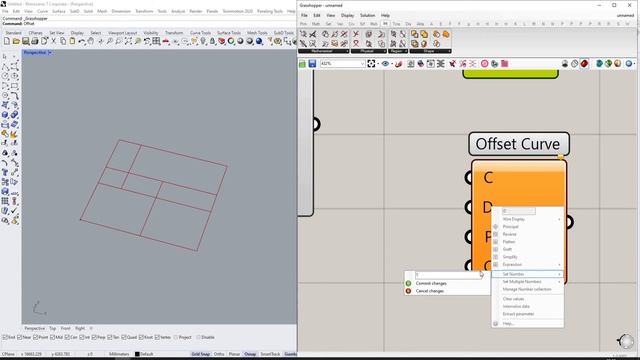Image resolution: width=640 pixels, height=360 pixels.
Task: Click the lock icon in Rhino toolbar
Action: tap(212, 41)
